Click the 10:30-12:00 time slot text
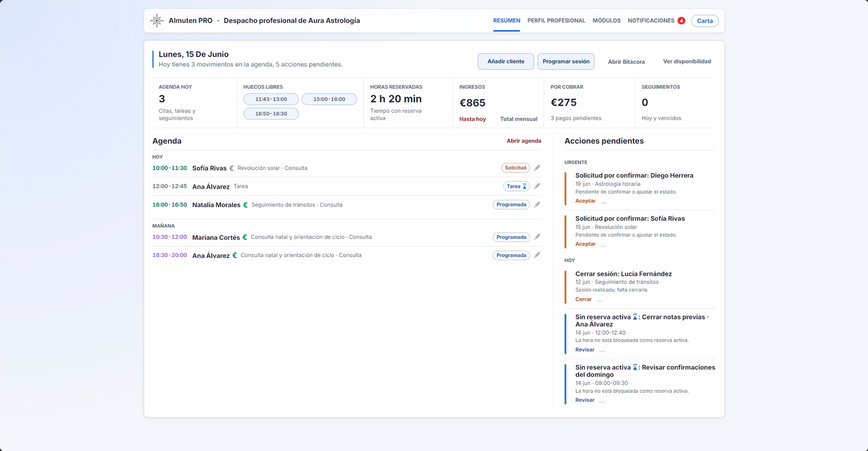 click(170, 237)
